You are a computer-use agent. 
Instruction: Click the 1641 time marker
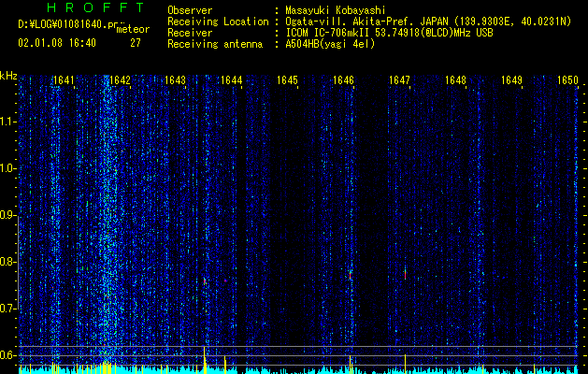[64, 80]
